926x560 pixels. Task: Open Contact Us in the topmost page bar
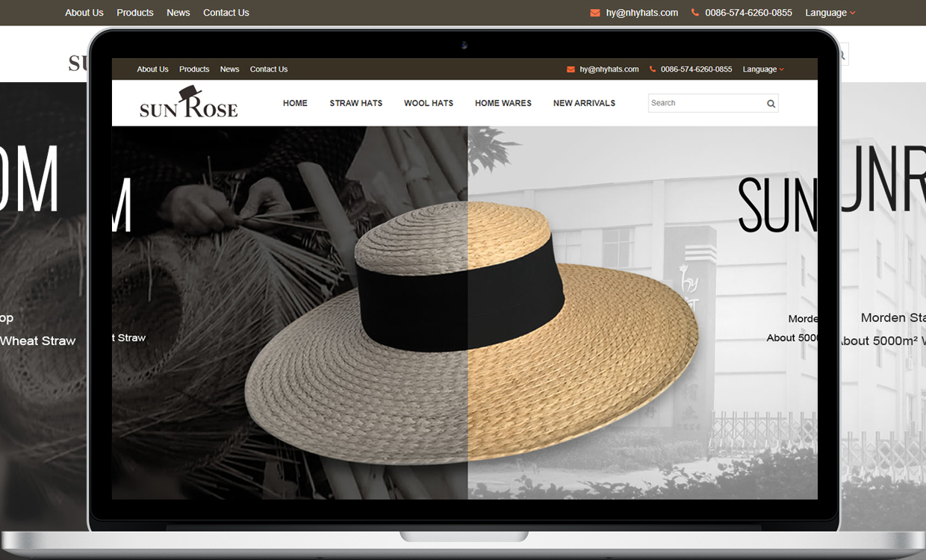click(226, 13)
